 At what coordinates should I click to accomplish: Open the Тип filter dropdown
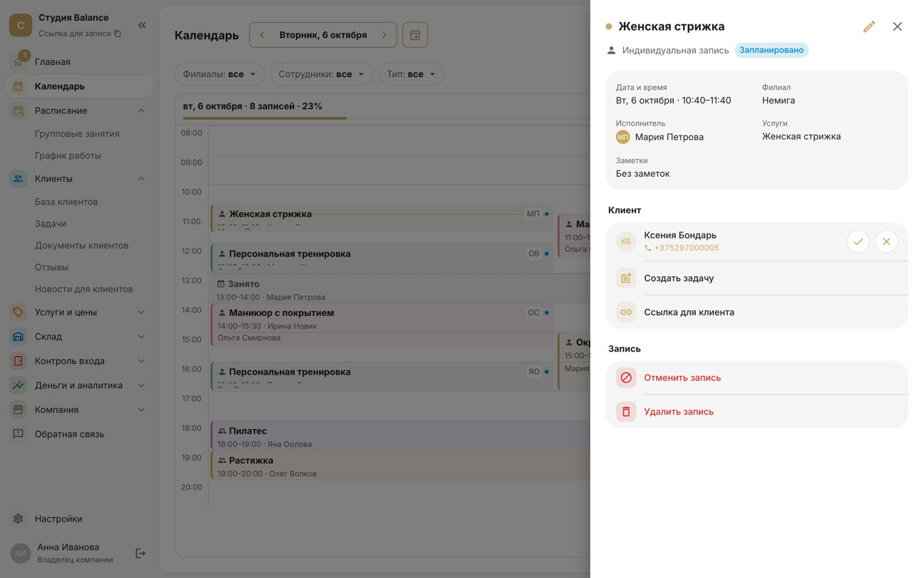tap(411, 74)
